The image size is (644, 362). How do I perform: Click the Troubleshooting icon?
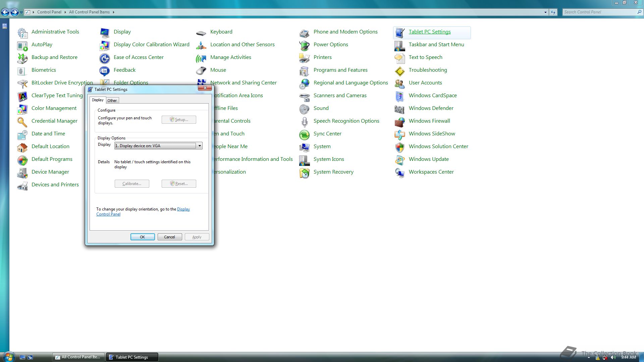click(400, 71)
